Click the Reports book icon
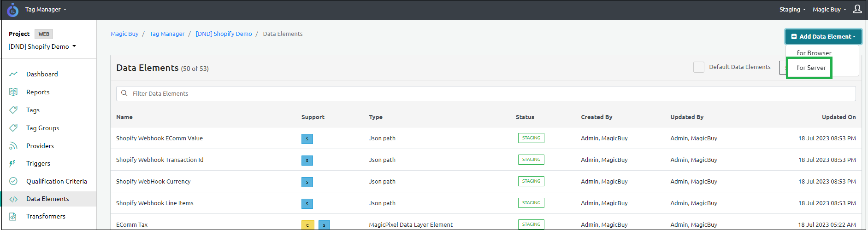The image size is (868, 230). click(13, 92)
